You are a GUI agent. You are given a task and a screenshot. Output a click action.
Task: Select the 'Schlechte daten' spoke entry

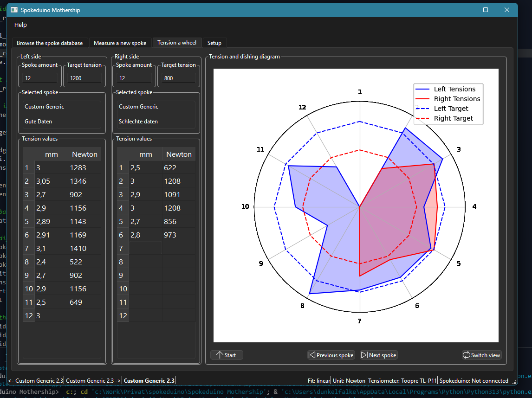(x=138, y=122)
